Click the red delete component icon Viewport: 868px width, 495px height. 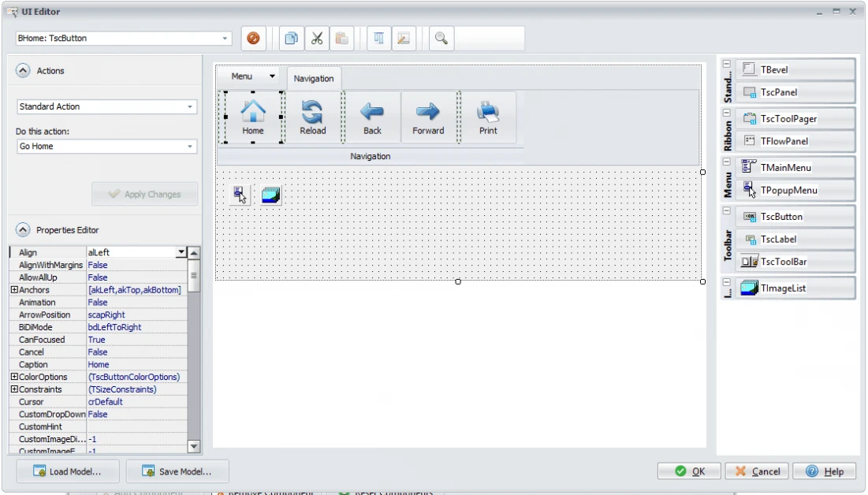click(253, 38)
